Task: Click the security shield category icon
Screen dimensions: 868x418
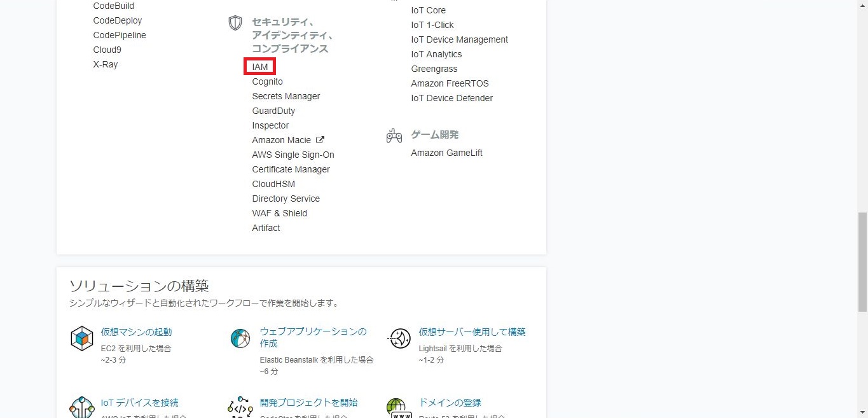Action: click(x=235, y=24)
